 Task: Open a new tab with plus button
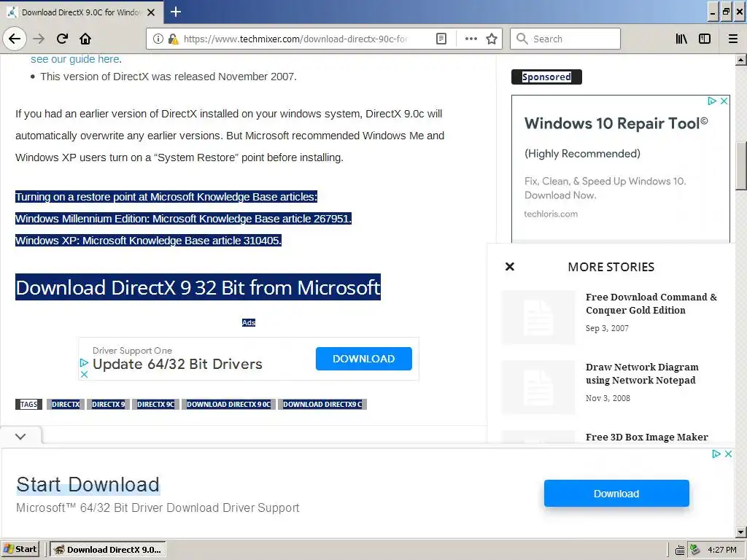[175, 12]
